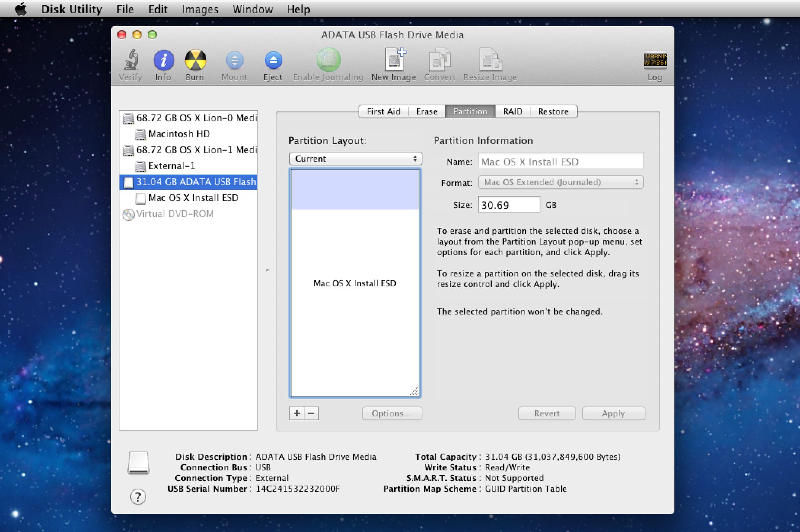Open the Partition Layout Current dropdown
The width and height of the screenshot is (800, 532).
(x=355, y=159)
